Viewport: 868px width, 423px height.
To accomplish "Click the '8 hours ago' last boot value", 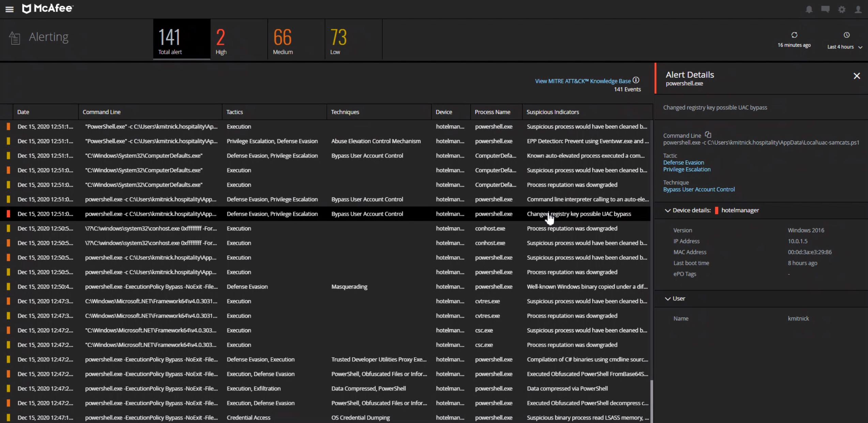I will click(802, 263).
